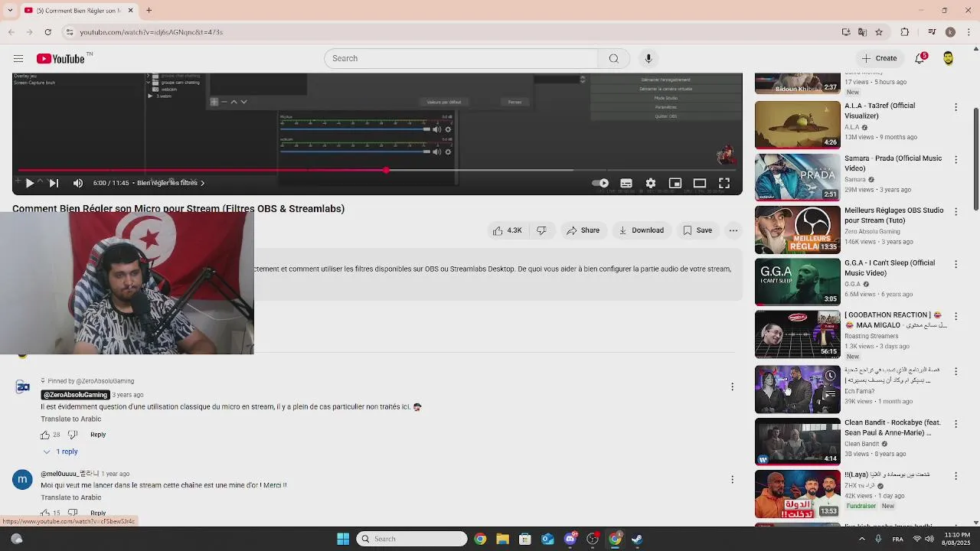Open the mel0uuuu commenter avatar

pyautogui.click(x=22, y=479)
